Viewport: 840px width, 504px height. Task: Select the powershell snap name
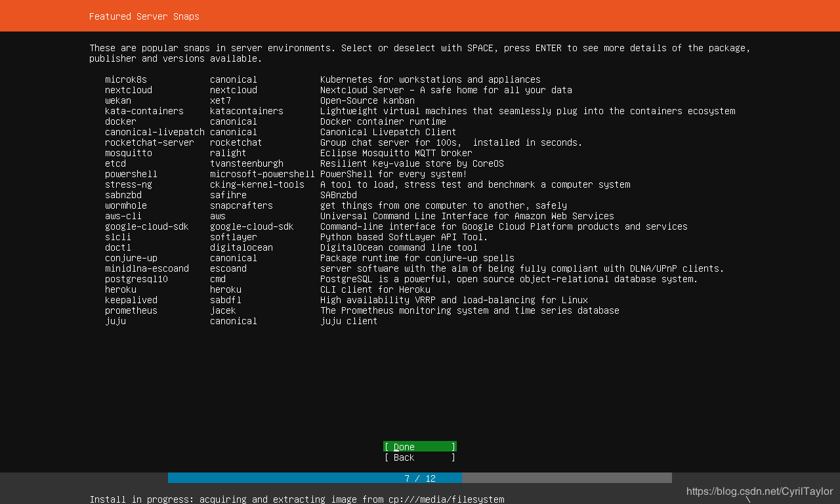point(131,174)
